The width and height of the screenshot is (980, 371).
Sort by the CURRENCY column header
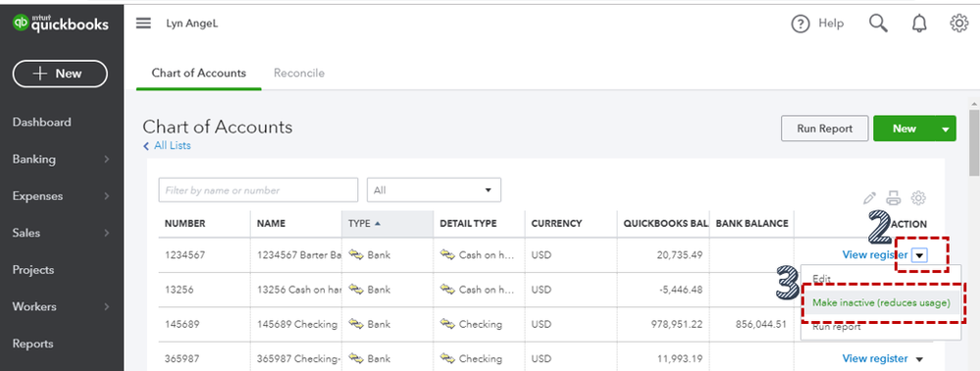click(556, 224)
